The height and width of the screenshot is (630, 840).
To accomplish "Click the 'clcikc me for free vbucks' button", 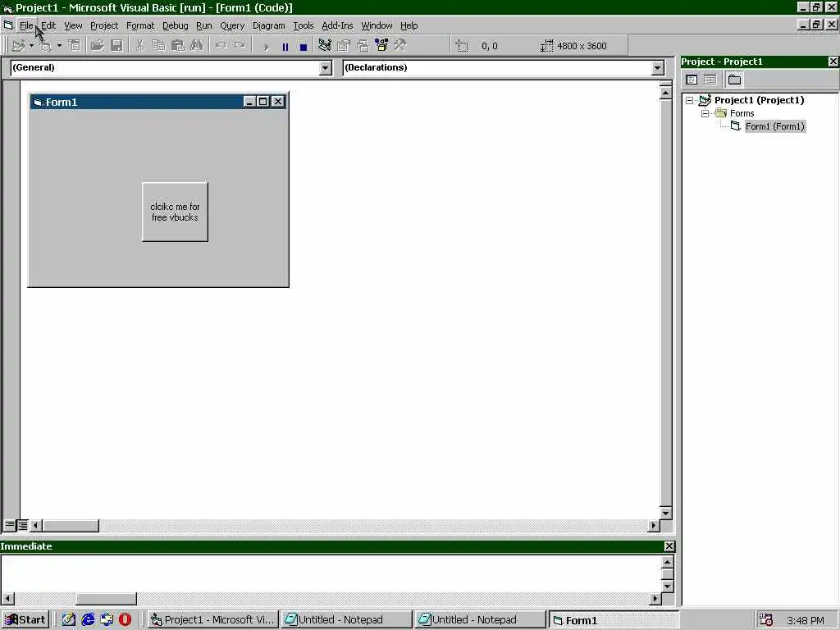I will click(x=175, y=212).
